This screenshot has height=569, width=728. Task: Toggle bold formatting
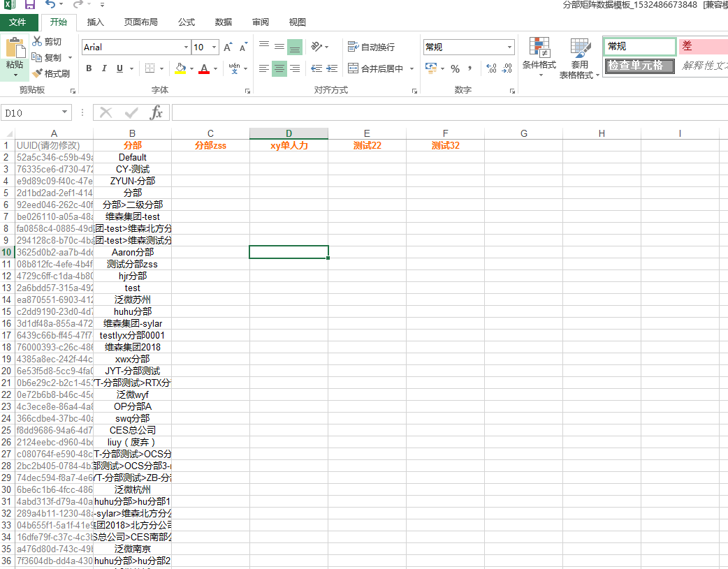pyautogui.click(x=89, y=68)
